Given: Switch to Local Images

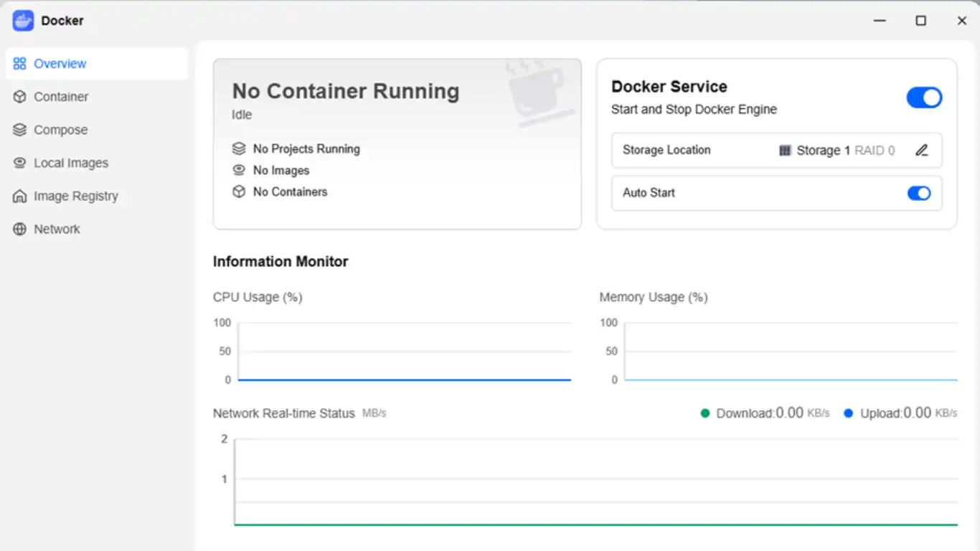Looking at the screenshot, I should tap(97, 163).
